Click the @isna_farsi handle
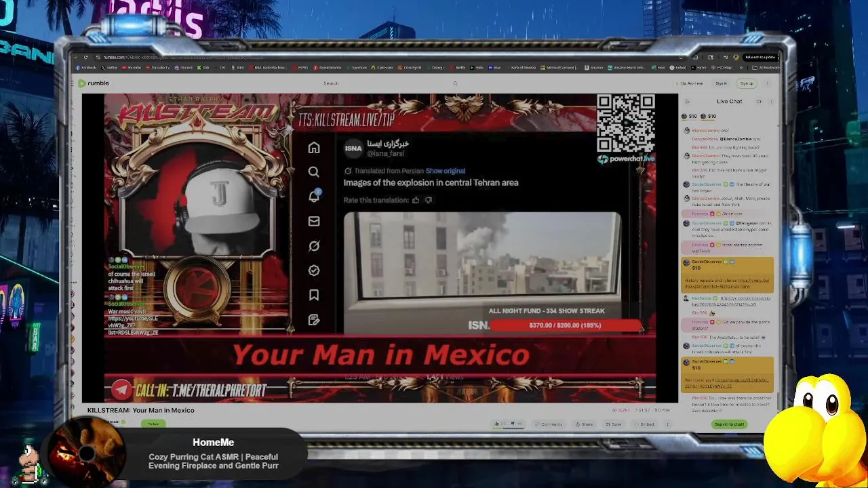The height and width of the screenshot is (488, 868). tap(386, 154)
